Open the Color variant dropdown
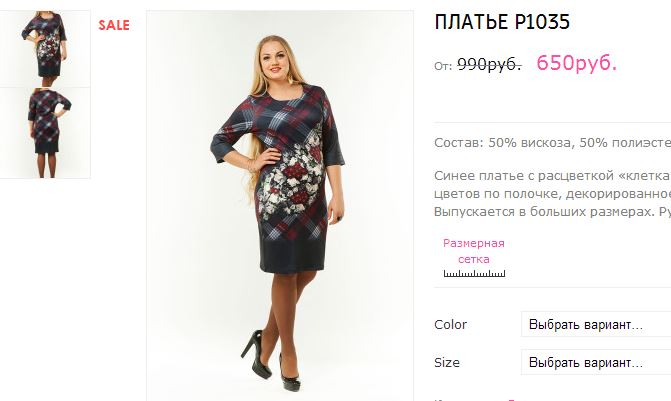The width and height of the screenshot is (671, 401). tap(596, 324)
